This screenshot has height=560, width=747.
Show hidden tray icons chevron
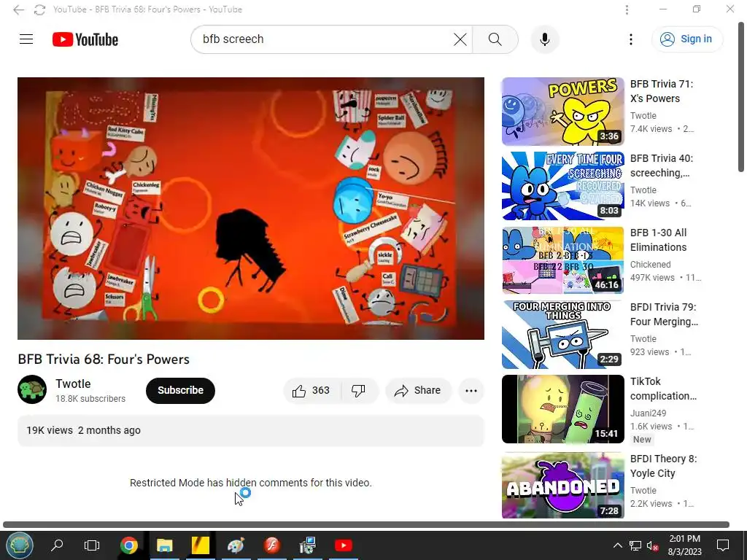[x=617, y=545]
